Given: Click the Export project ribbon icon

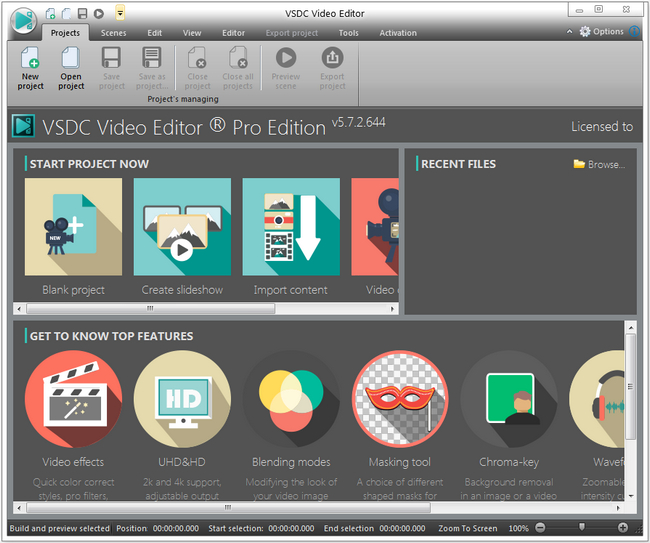Looking at the screenshot, I should point(332,58).
